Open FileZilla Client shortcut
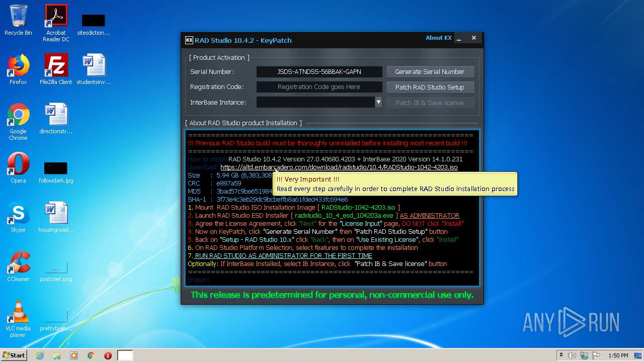The height and width of the screenshot is (362, 644). tap(56, 69)
